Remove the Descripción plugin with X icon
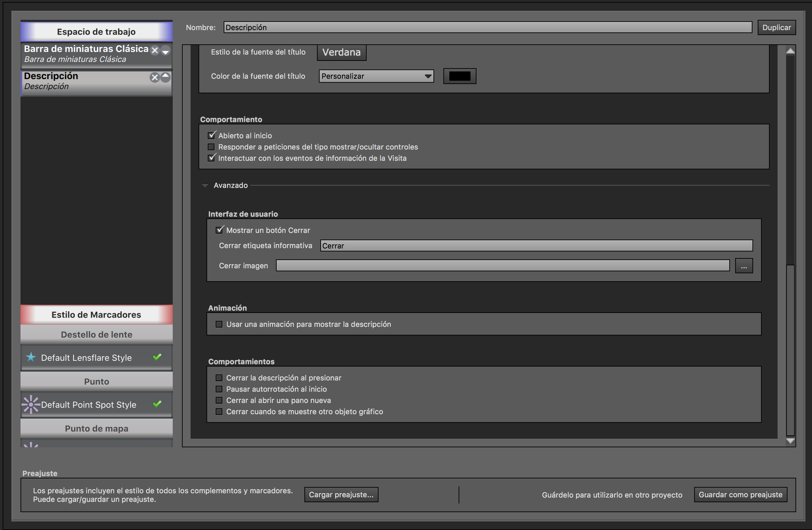 [155, 77]
